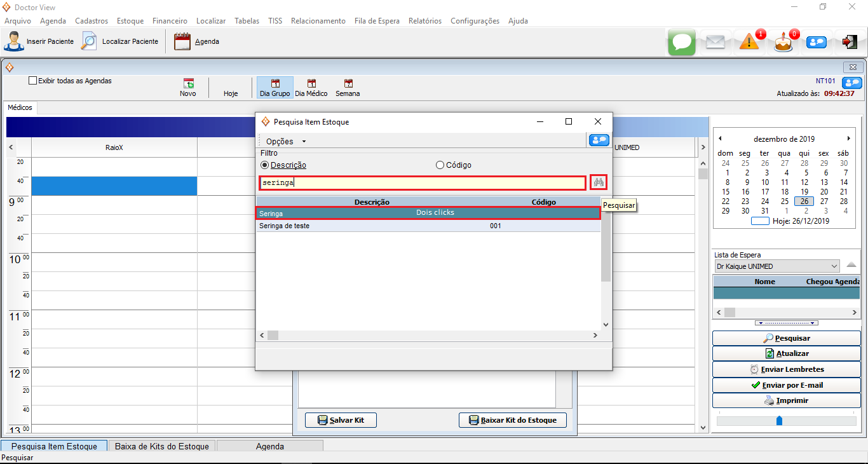
Task: Enable Exibir todas as Agendas checkbox
Action: [33, 81]
